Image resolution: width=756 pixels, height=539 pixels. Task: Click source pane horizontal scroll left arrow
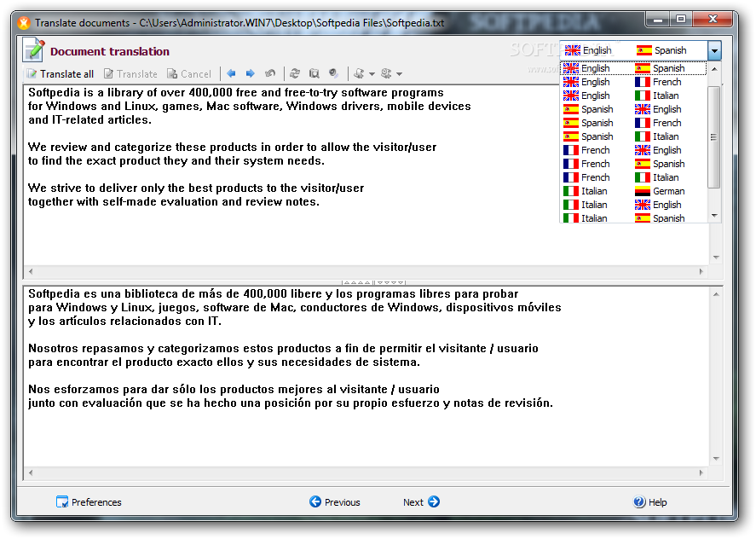pyautogui.click(x=31, y=271)
